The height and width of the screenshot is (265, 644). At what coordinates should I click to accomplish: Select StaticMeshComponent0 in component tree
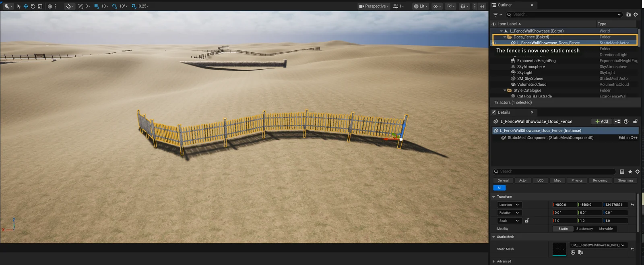tap(550, 138)
